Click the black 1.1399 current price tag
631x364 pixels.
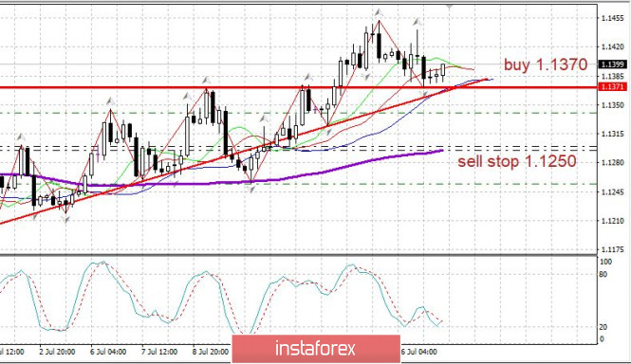613,64
